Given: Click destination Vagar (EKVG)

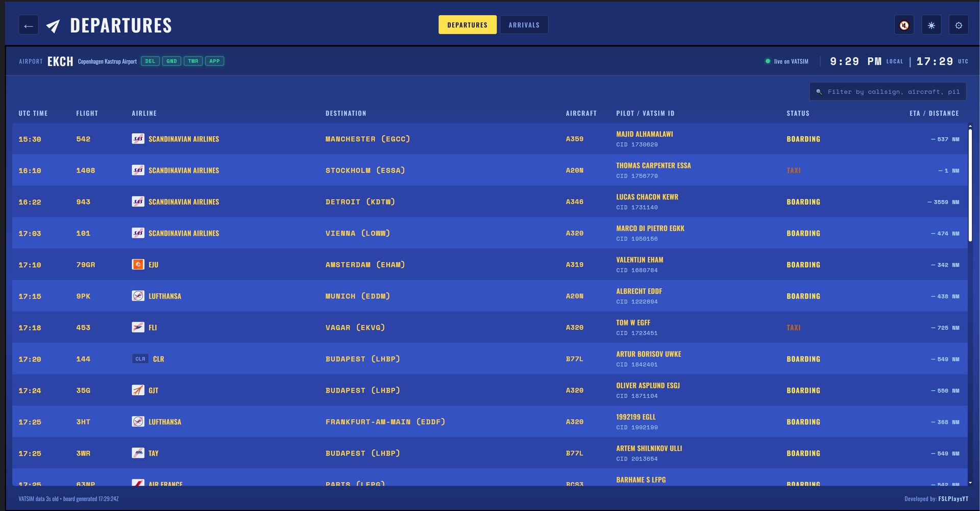Looking at the screenshot, I should tap(355, 327).
